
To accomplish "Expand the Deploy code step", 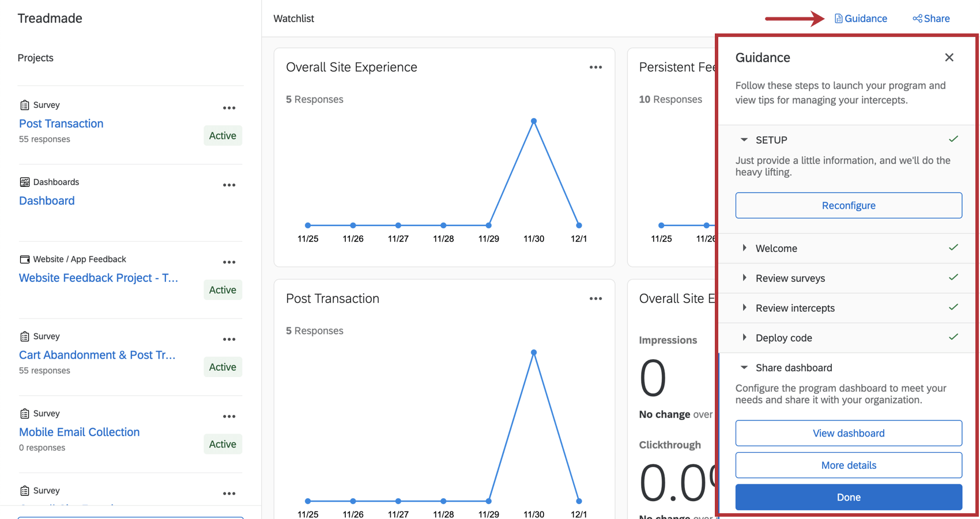I will 744,338.
